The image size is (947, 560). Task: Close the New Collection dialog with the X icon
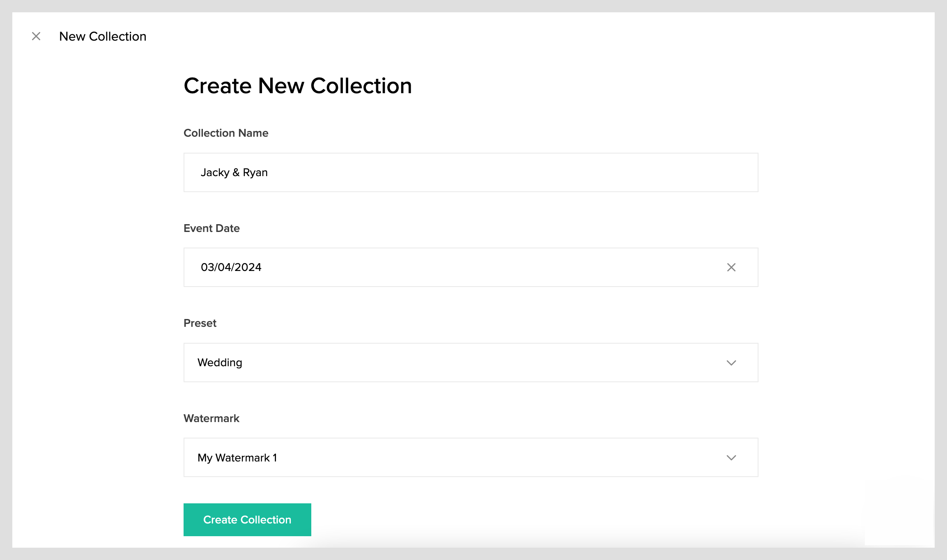[x=36, y=36]
